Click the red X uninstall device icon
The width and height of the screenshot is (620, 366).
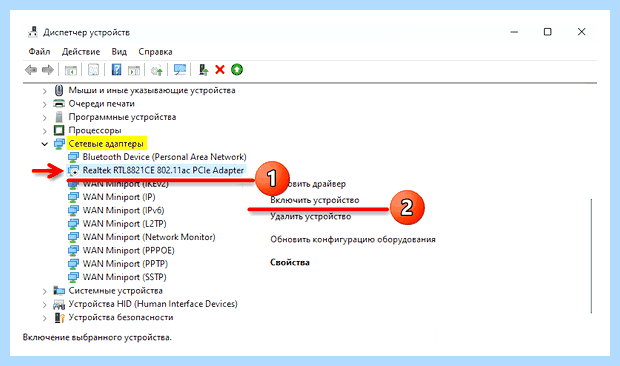[220, 70]
